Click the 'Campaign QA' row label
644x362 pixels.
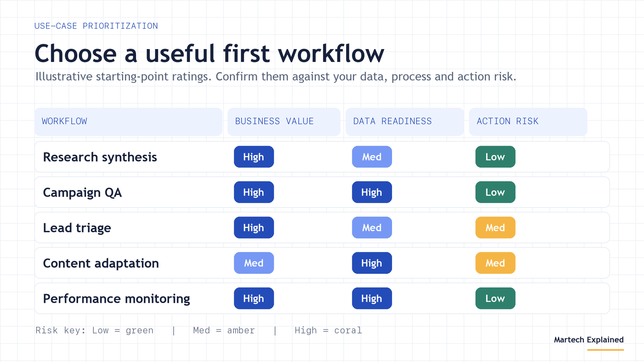tap(82, 192)
